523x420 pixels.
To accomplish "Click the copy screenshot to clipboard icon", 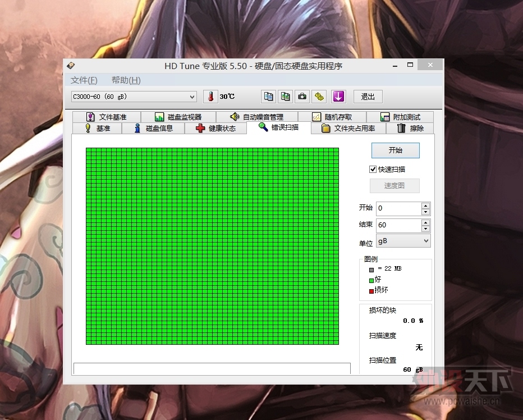I will tap(286, 97).
